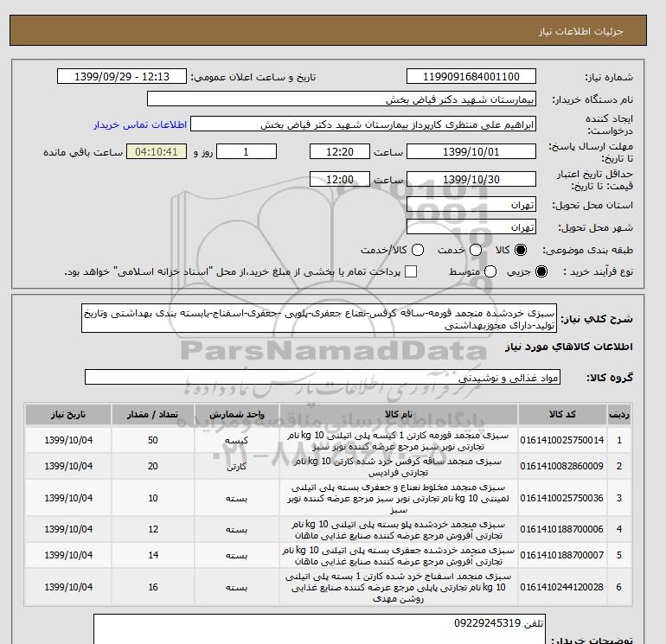Select the متوسط purchase type radio
666x644 pixels.
pyautogui.click(x=490, y=271)
